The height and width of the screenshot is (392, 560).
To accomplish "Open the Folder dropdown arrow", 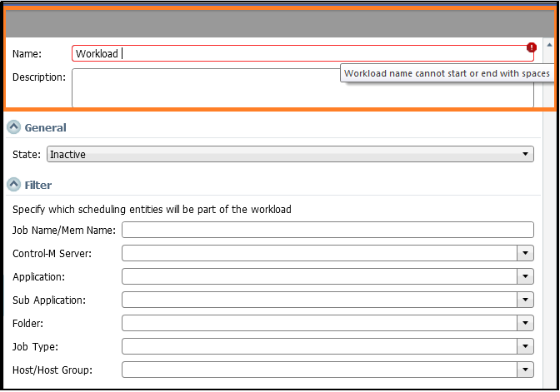I will coord(525,323).
